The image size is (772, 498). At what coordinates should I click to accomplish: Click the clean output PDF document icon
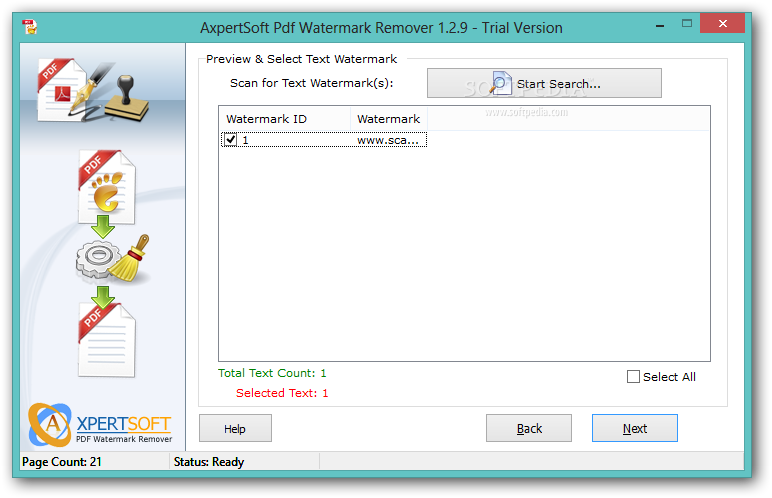click(x=106, y=340)
